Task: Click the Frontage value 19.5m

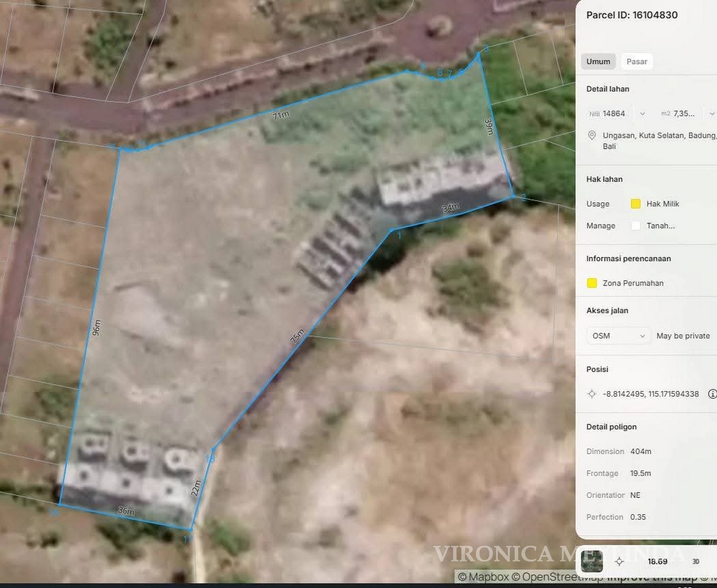Action: tap(641, 473)
